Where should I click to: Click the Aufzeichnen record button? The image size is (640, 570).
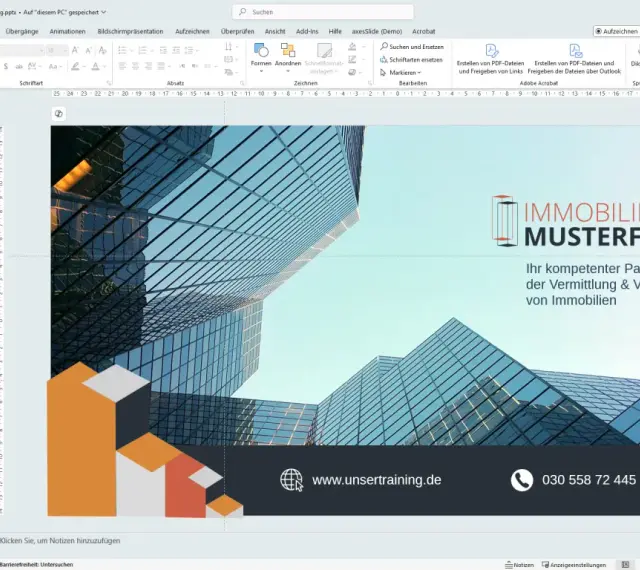pyautogui.click(x=616, y=31)
